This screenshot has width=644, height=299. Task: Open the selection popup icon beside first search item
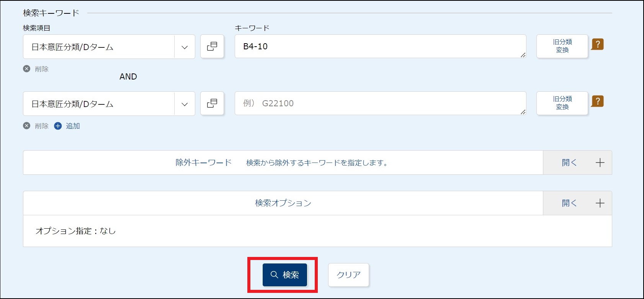click(212, 47)
